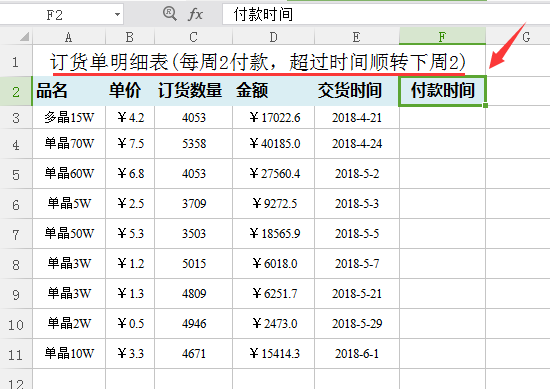Click amount cell ¥9272.5
550x389 pixels.
coord(273,204)
